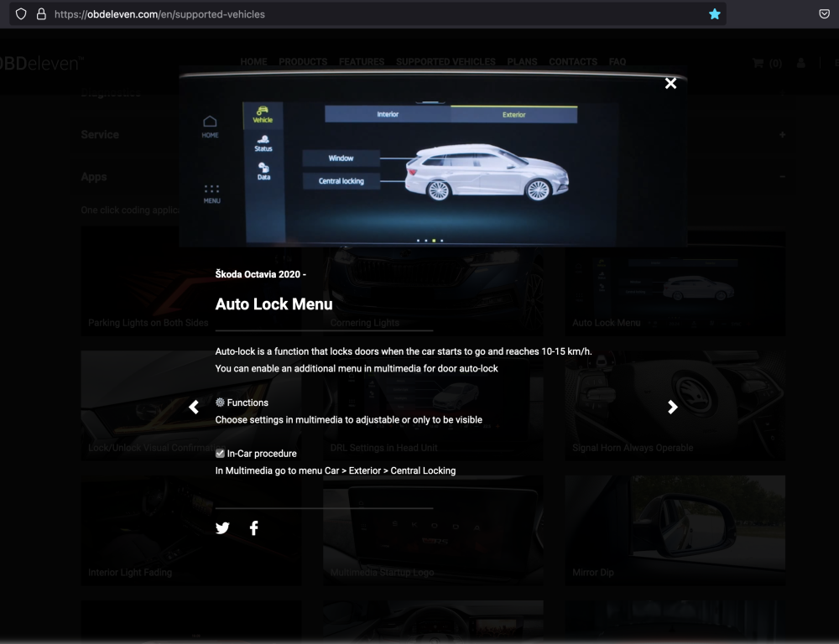This screenshot has width=839, height=644.
Task: Click the Functions gear icon
Action: point(220,402)
